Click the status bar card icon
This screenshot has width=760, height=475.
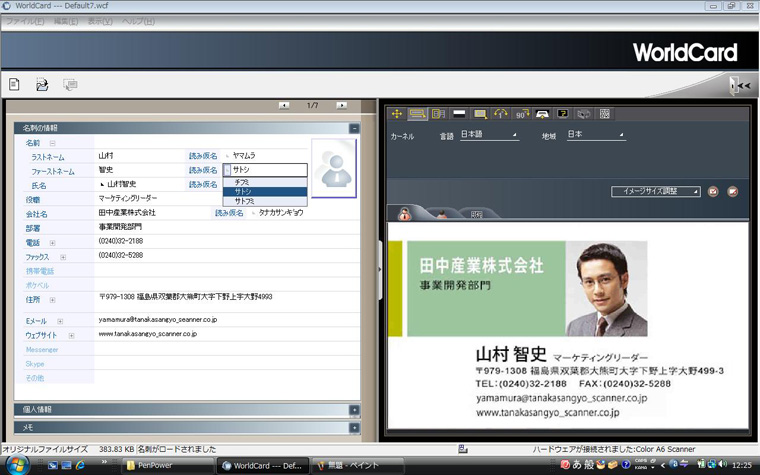point(463,449)
